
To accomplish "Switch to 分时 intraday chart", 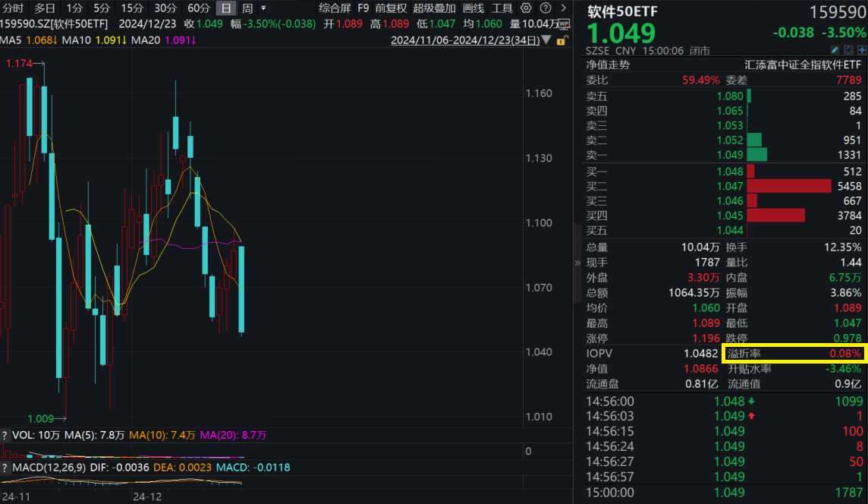I will pyautogui.click(x=14, y=8).
